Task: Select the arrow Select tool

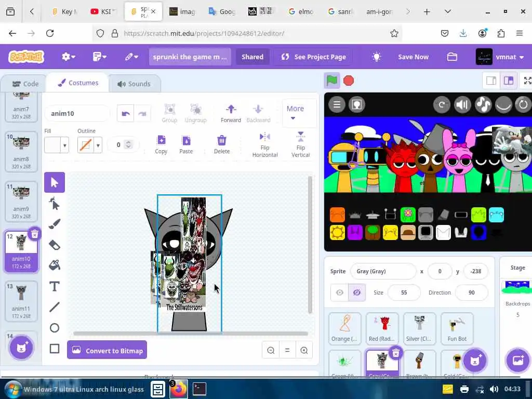Action: pos(54,182)
